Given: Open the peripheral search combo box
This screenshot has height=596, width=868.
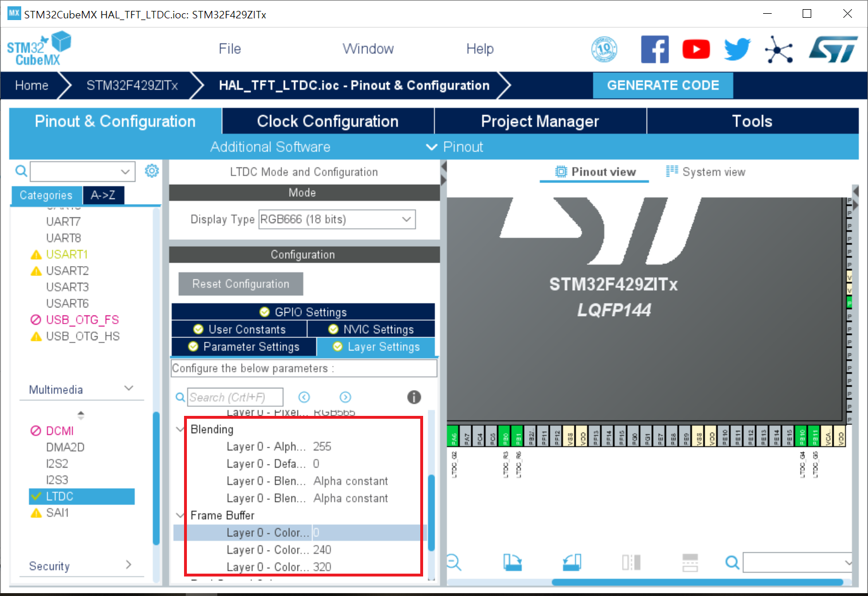Looking at the screenshot, I should (x=83, y=171).
